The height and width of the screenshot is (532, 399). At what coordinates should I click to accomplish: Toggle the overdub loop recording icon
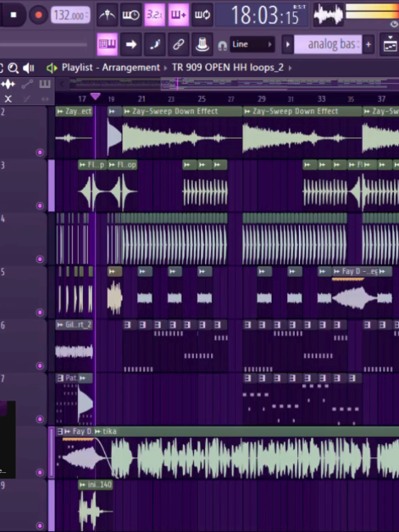point(202,15)
